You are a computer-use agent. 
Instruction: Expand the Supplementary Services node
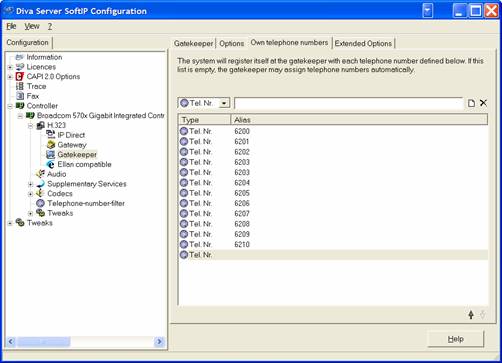[31, 184]
